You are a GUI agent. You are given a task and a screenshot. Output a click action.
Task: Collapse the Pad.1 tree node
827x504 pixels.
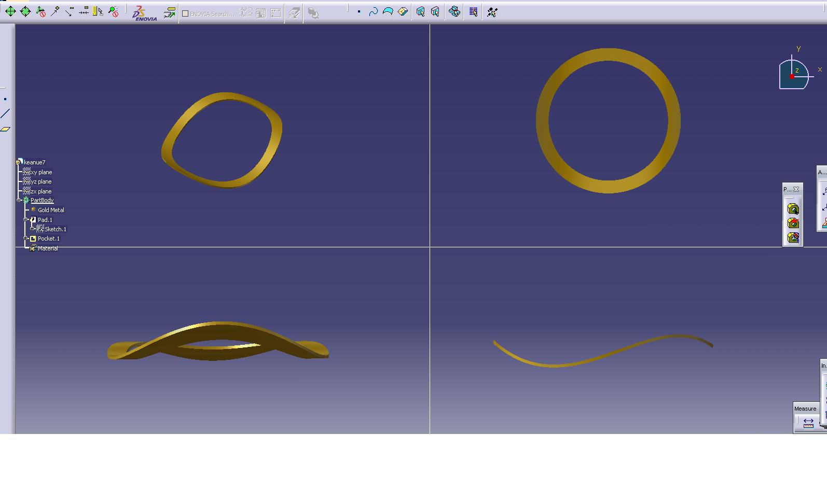(x=26, y=219)
